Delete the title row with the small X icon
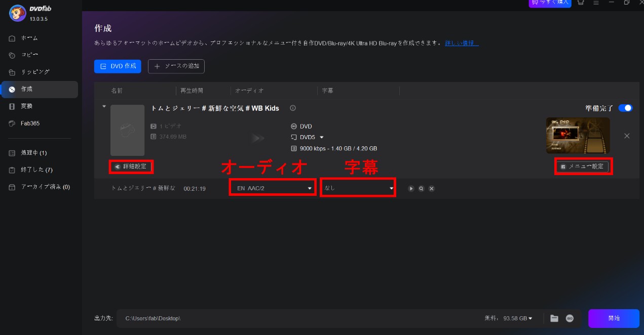Screen dimensions: 644x335 (x=432, y=189)
